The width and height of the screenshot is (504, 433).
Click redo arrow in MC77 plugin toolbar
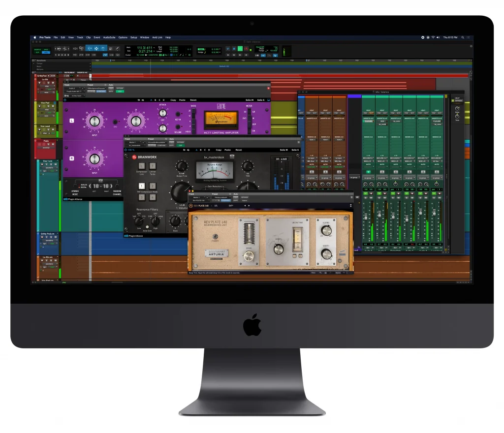click(143, 100)
